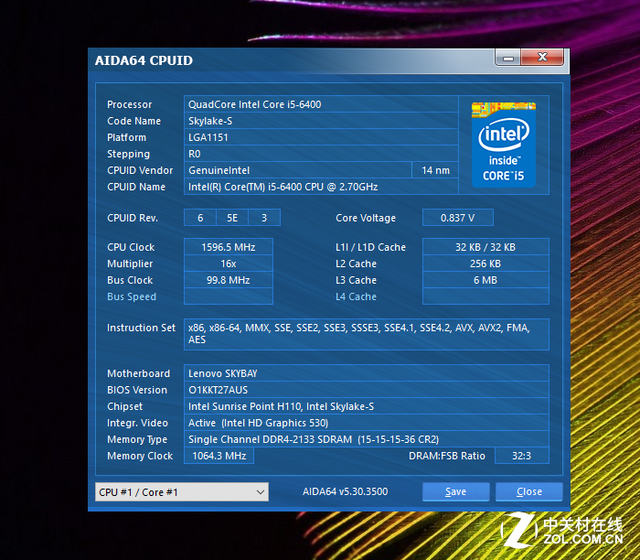Click the Instruction Set label

click(x=141, y=328)
